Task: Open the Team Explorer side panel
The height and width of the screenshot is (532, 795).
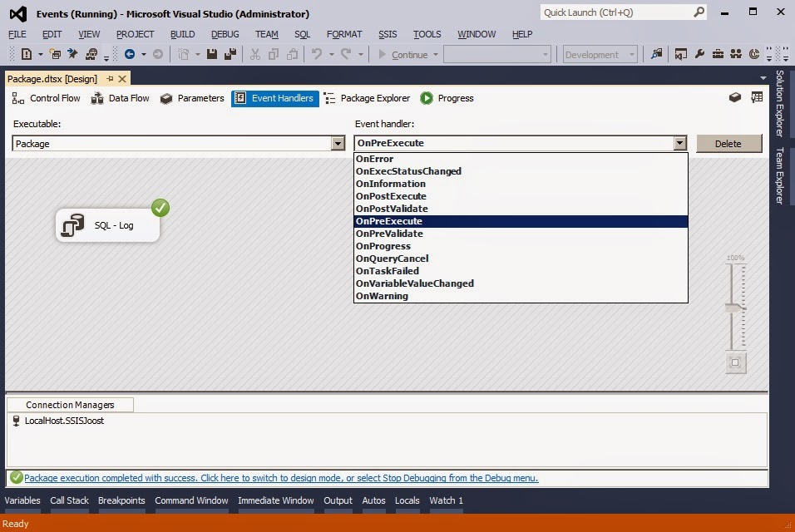Action: (x=780, y=176)
